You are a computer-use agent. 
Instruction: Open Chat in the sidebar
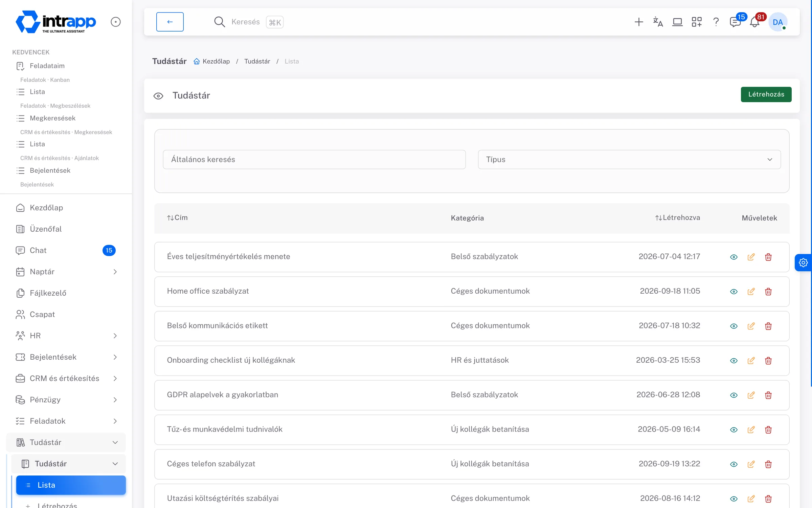coord(66,250)
